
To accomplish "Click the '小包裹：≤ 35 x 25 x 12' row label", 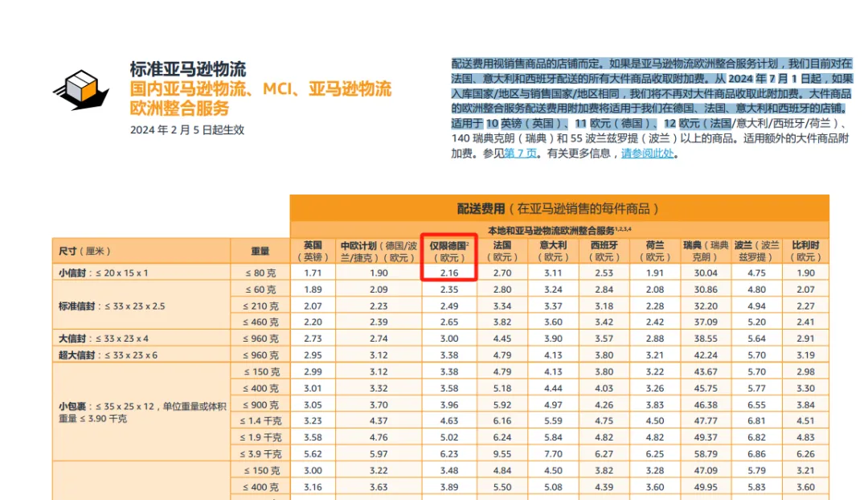I will click(x=142, y=412).
